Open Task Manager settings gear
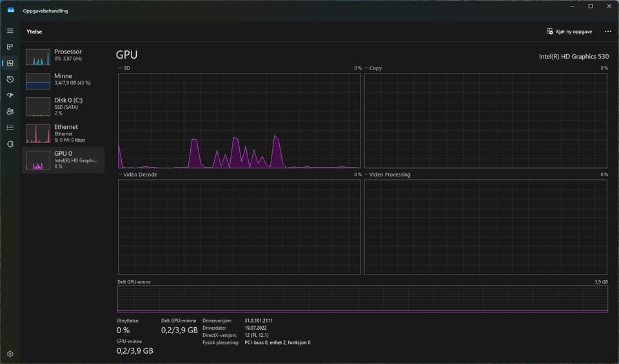The image size is (619, 364). tap(10, 354)
